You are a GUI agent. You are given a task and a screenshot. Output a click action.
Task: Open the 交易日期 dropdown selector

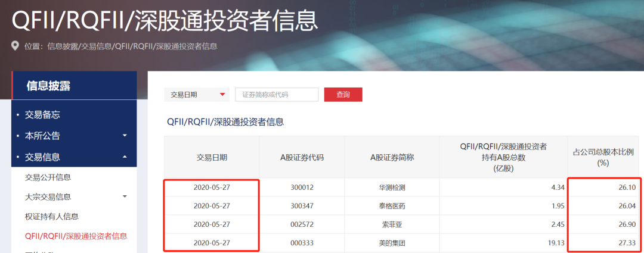[x=197, y=95]
